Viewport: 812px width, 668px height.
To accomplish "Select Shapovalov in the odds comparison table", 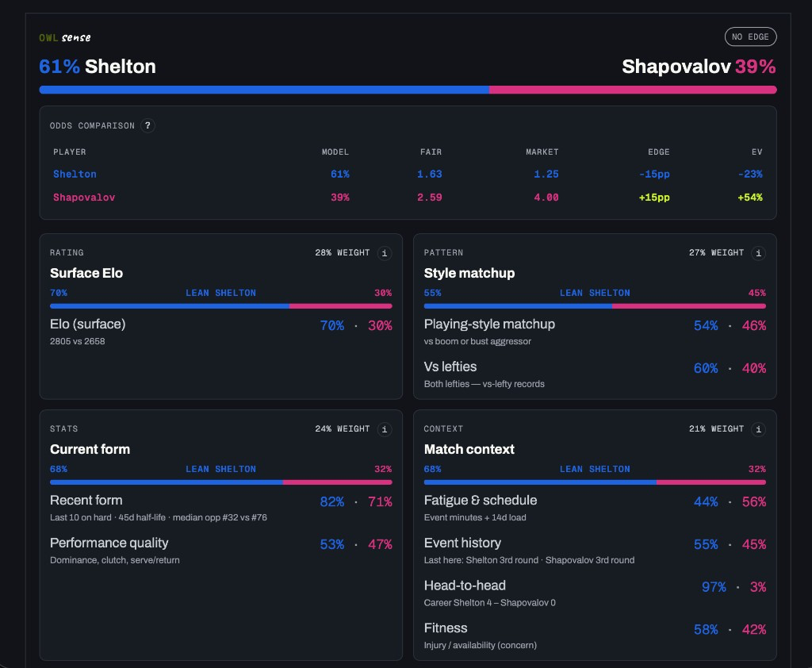I will pos(84,198).
